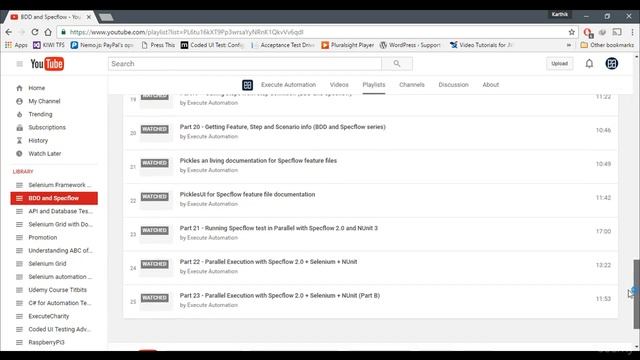Click the Execute Automation channel name tab
The width and height of the screenshot is (640, 360).
(288, 85)
